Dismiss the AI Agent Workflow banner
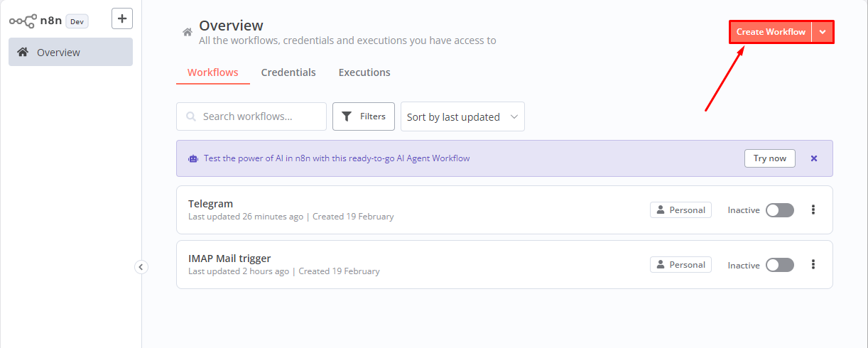868x348 pixels. coord(814,158)
